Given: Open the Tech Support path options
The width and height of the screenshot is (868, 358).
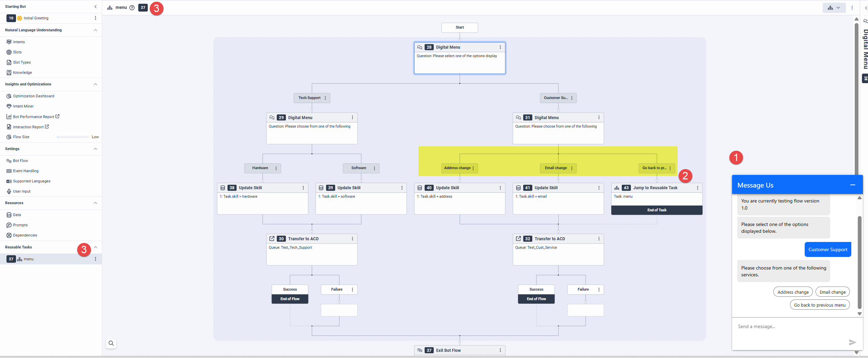Looking at the screenshot, I should click(325, 98).
